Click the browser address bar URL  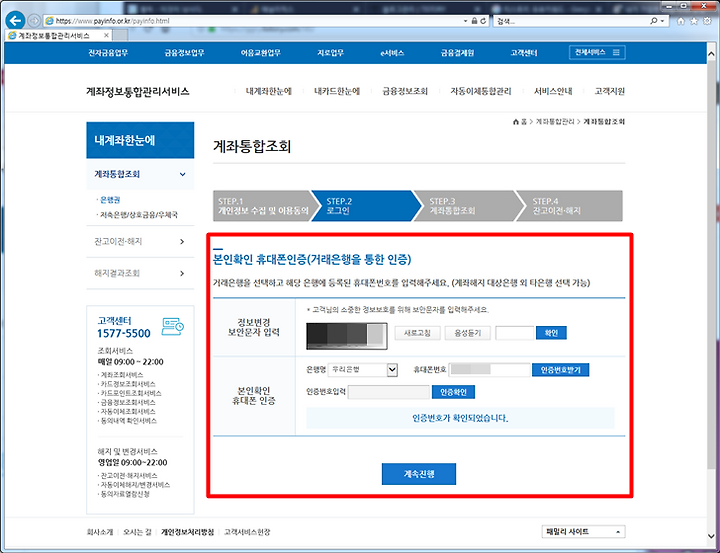coord(112,21)
